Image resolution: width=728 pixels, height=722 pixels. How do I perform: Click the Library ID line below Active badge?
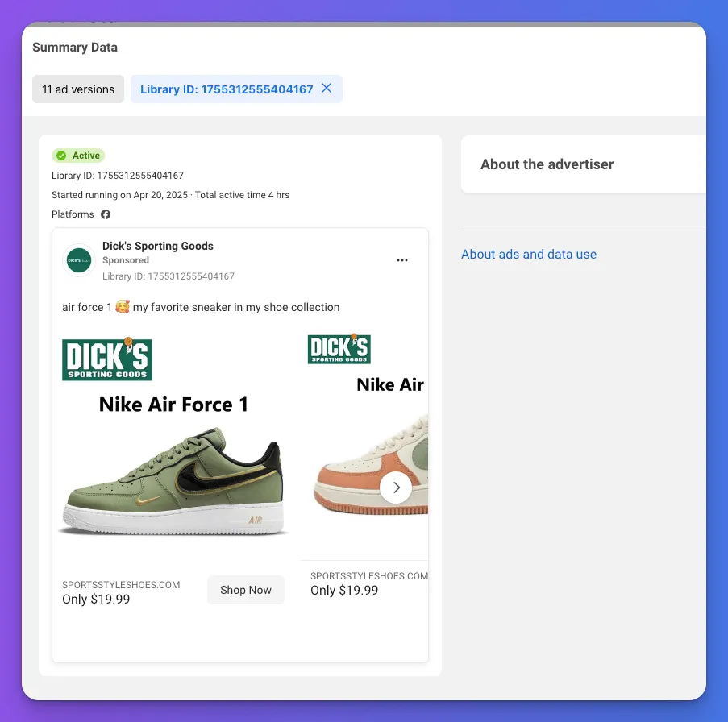[x=118, y=176]
